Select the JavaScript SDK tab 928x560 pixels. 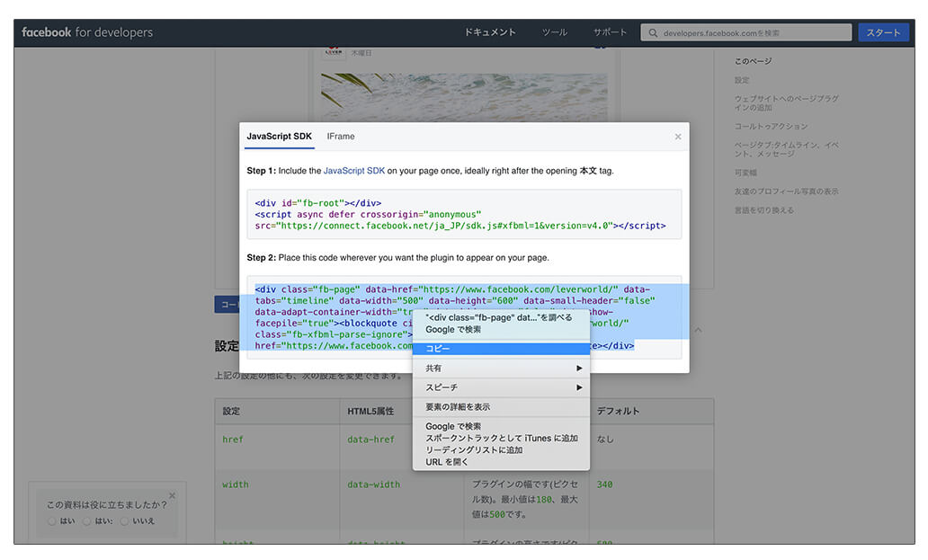point(279,137)
